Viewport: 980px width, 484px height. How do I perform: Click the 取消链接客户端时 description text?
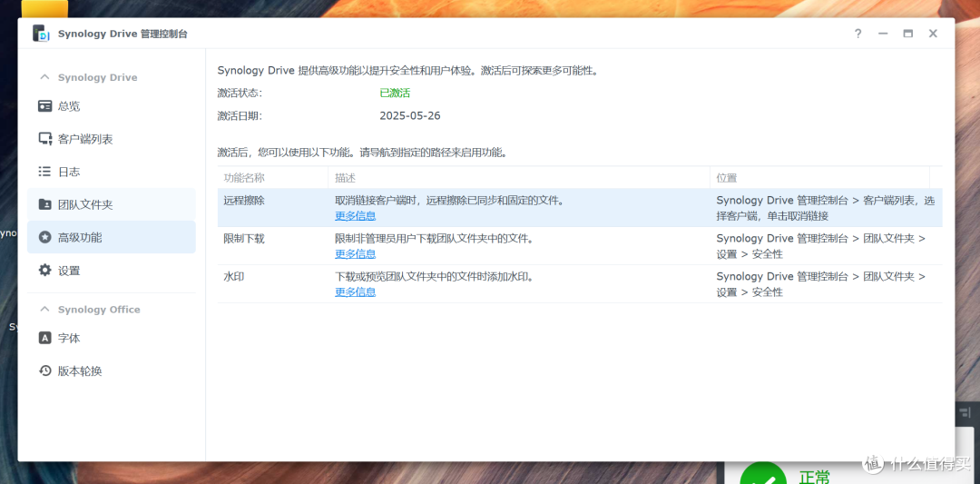[x=450, y=201]
